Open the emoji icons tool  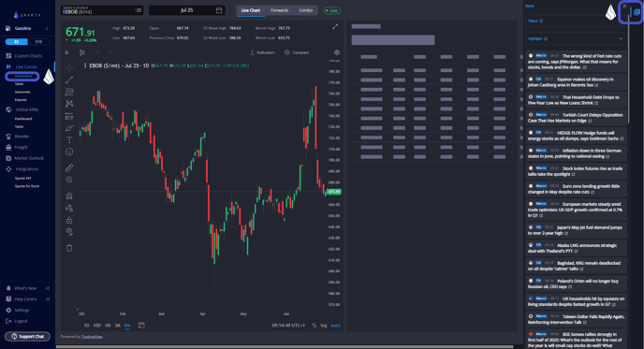69,152
